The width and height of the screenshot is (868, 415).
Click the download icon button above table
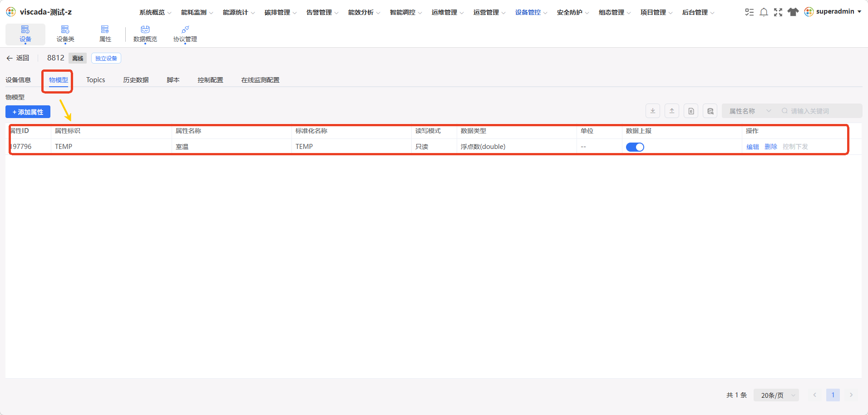[x=653, y=111]
